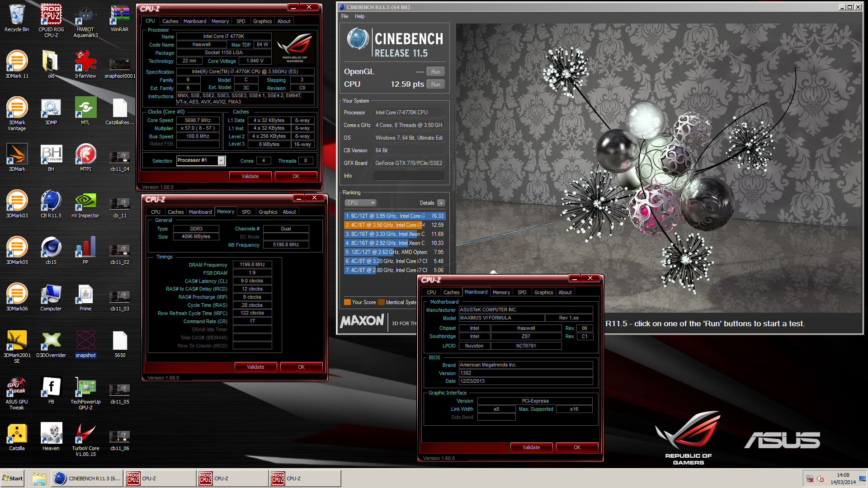This screenshot has width=868, height=488.
Task: Expand ranking Details arrow in Cinebench
Action: click(x=441, y=203)
